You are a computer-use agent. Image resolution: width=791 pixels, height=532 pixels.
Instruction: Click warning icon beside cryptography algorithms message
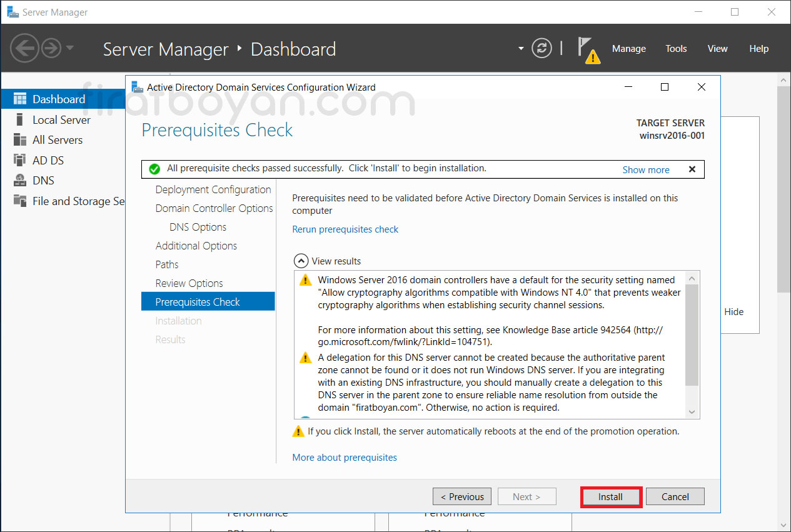point(305,279)
